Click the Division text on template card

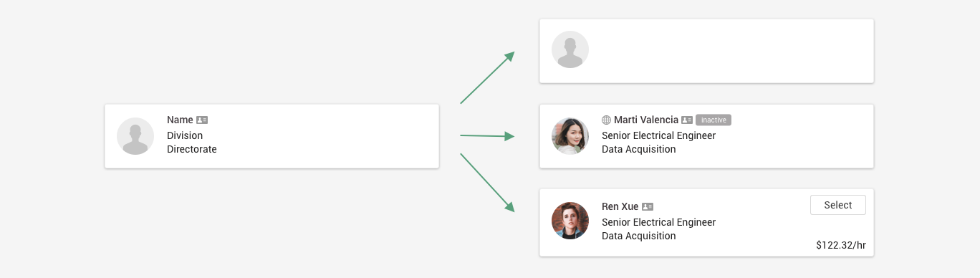pyautogui.click(x=185, y=135)
